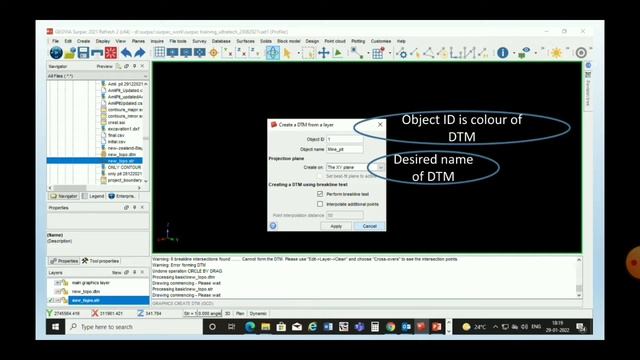Image resolution: width=640 pixels, height=360 pixels.
Task: Click the orange target centre icon
Action: tap(213, 53)
